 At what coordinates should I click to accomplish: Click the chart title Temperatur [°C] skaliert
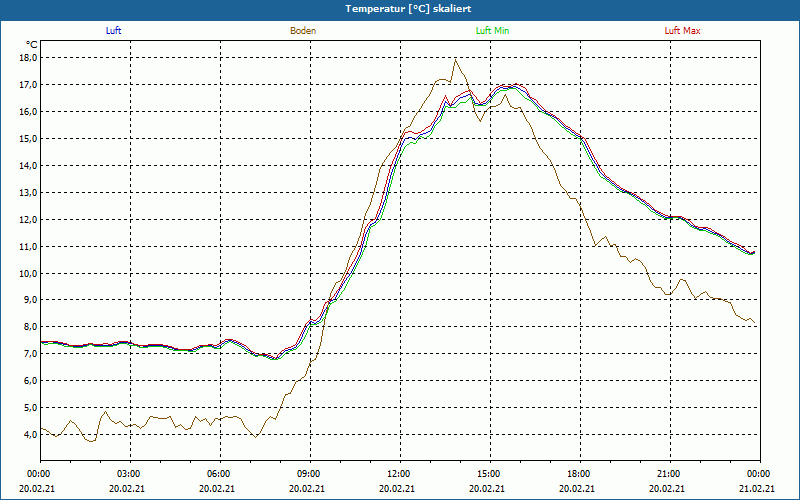pos(408,9)
